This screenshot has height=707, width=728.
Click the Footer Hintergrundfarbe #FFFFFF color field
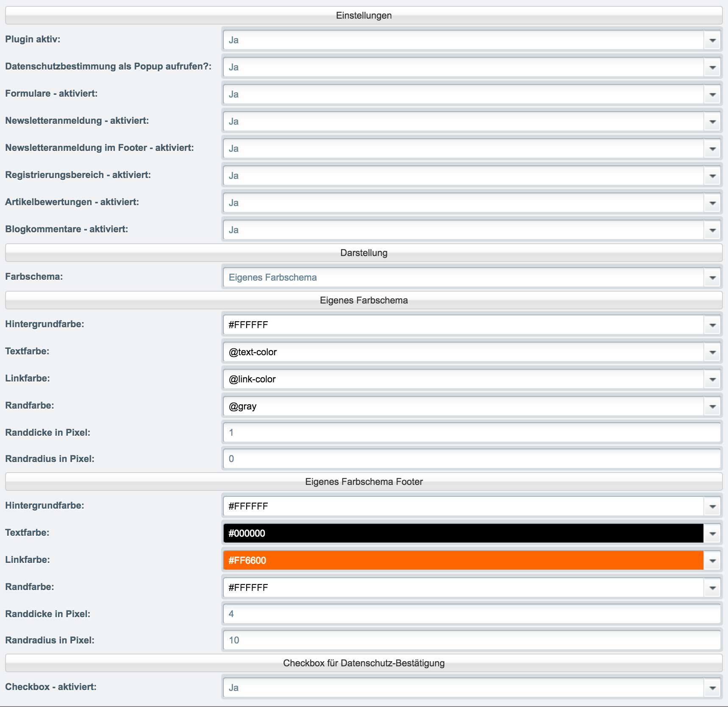[463, 506]
